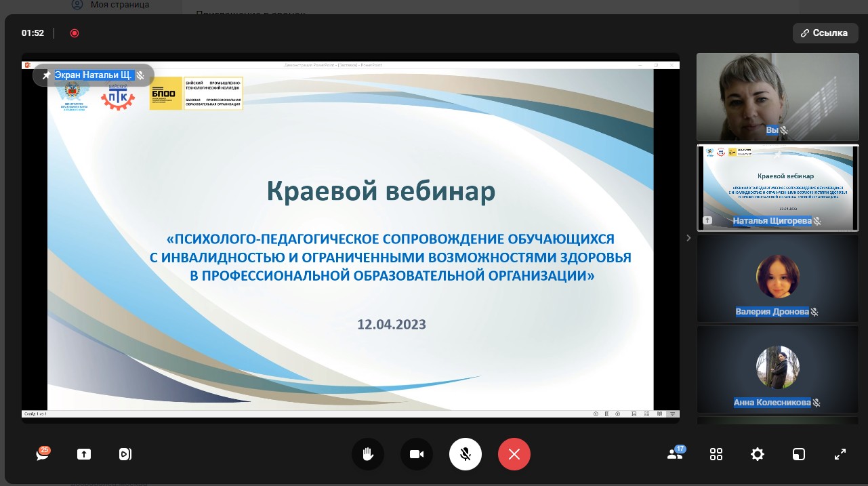Image resolution: width=868 pixels, height=486 pixels.
Task: Open call settings via the gear icon
Action: coord(758,454)
